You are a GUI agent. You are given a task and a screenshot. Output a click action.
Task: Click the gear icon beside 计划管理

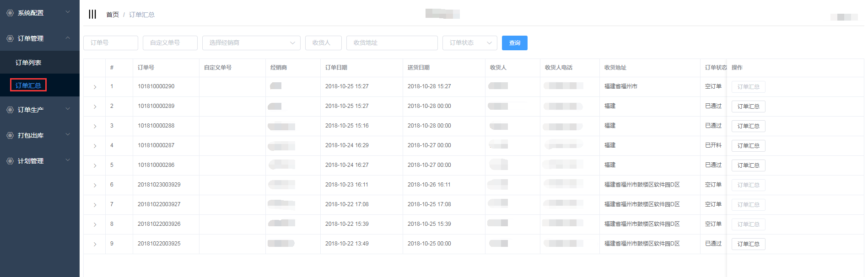coord(10,161)
